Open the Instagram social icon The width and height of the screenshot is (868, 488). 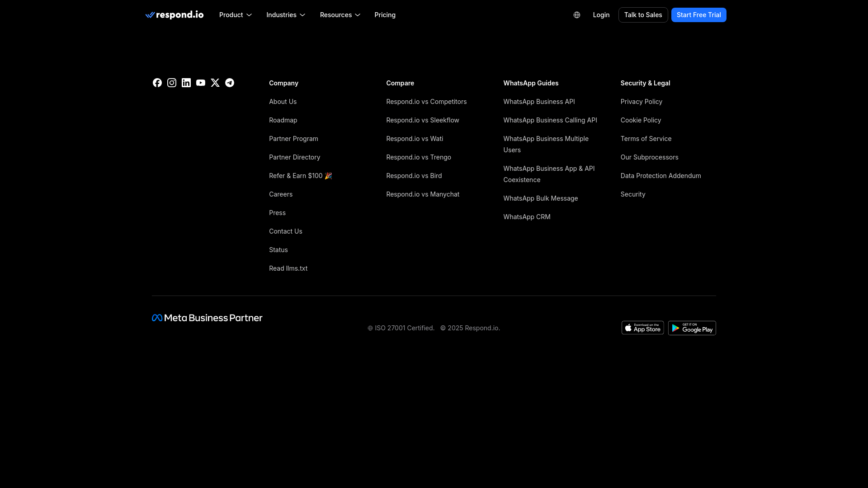[x=172, y=83]
